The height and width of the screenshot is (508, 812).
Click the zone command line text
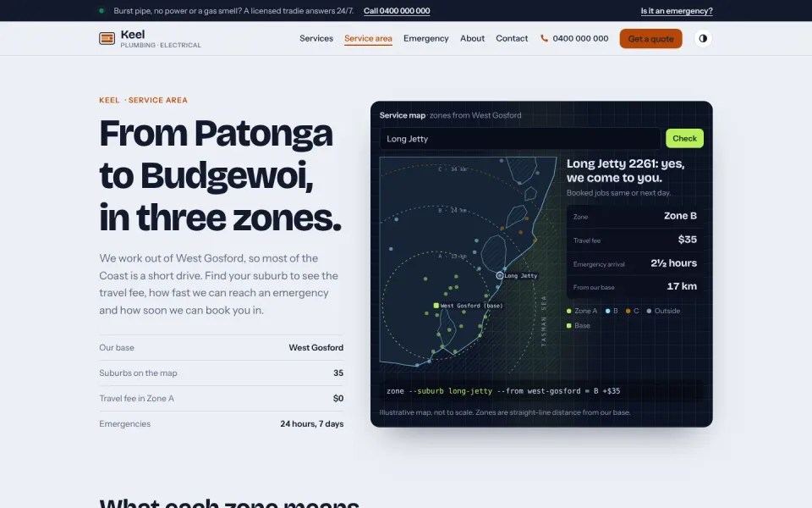click(x=502, y=391)
